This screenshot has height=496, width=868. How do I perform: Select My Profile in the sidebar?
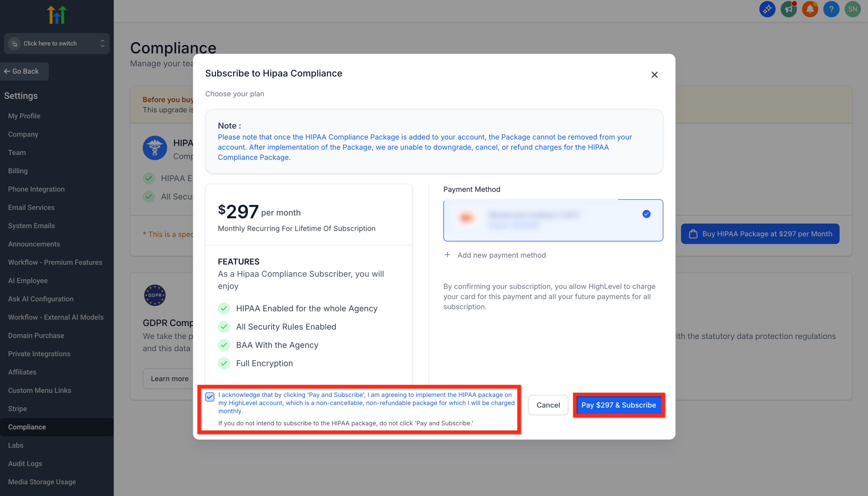[x=24, y=116]
